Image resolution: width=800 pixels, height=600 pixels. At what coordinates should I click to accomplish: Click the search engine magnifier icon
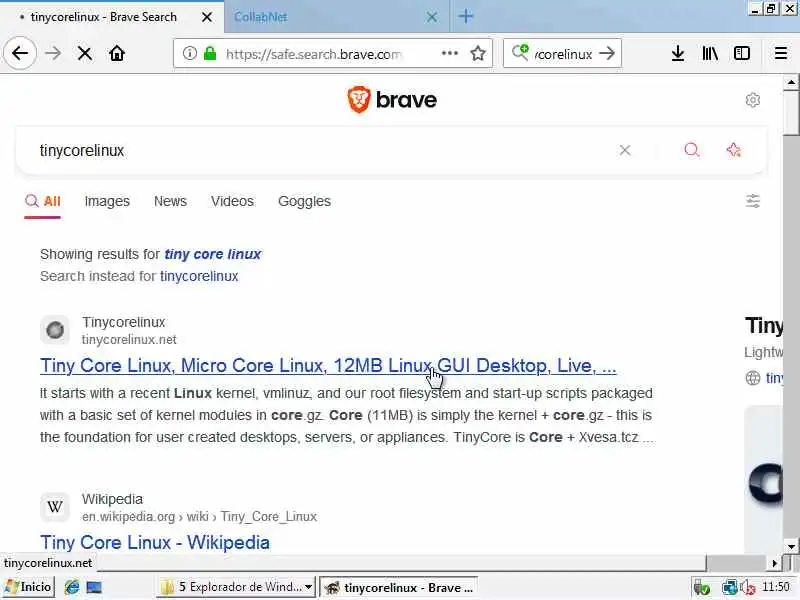coord(520,52)
